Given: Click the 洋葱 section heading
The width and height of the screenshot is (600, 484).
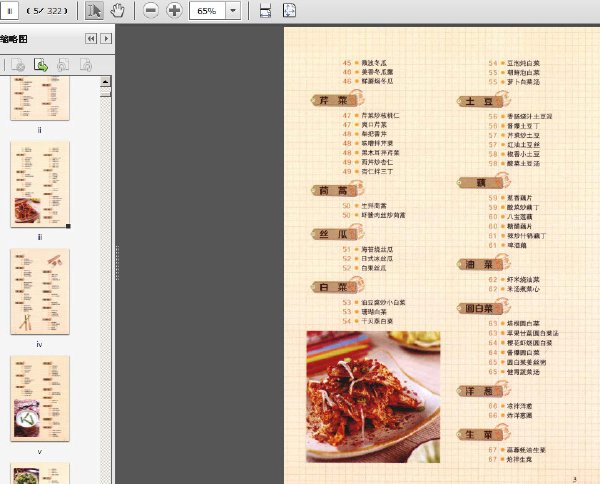Looking at the screenshot, I should (479, 391).
